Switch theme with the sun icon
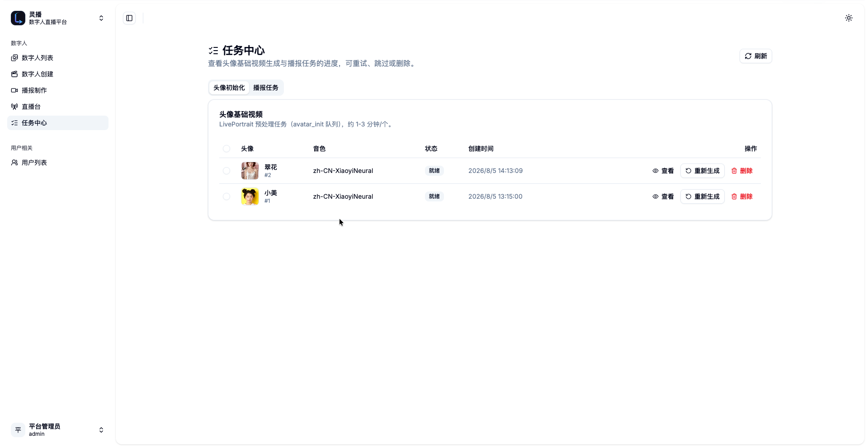Image resolution: width=868 pixels, height=448 pixels. click(849, 18)
